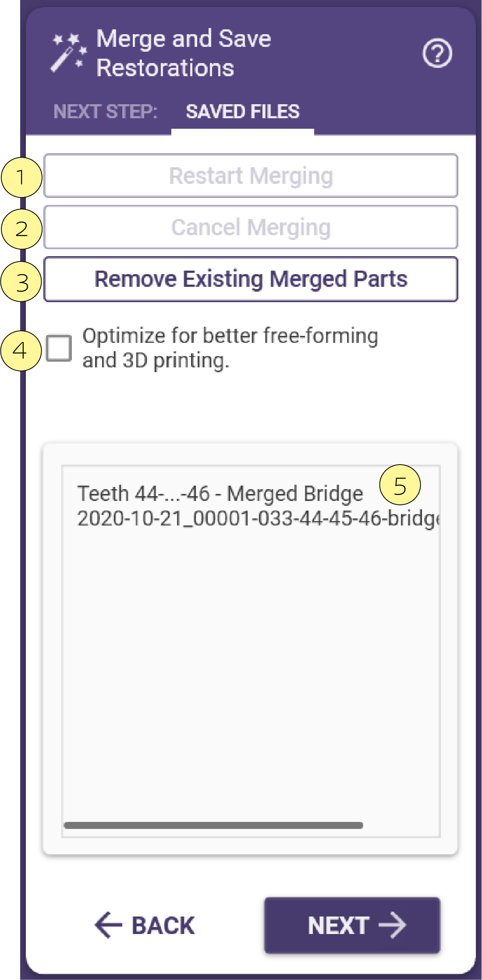Click empty area of saved files list
Viewport: 482px width, 980px height.
tap(251, 674)
